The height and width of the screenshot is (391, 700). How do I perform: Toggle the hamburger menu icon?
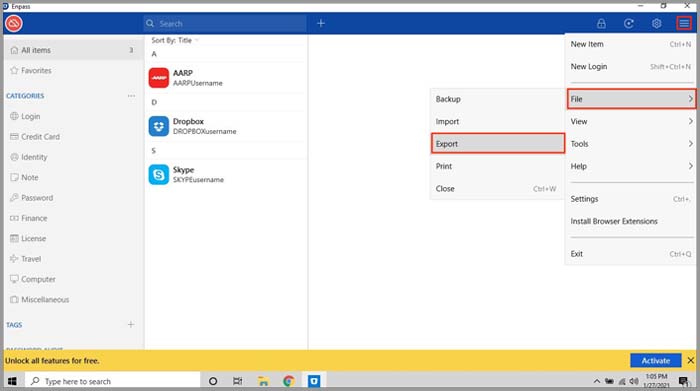coord(684,23)
